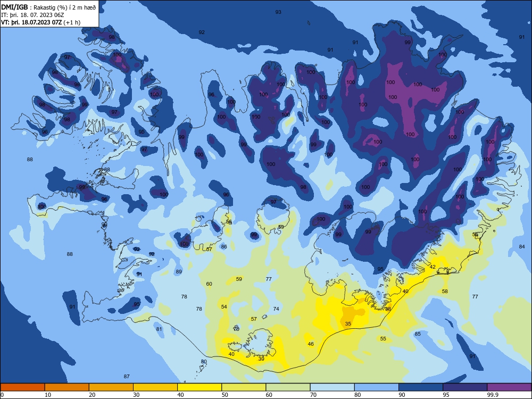Viewport: 532px width, 399px height.
Task: Click the '46' humidity value
Action: point(311,344)
